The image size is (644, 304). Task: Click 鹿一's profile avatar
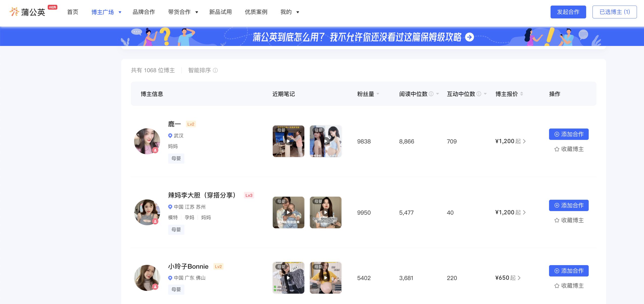(x=147, y=141)
